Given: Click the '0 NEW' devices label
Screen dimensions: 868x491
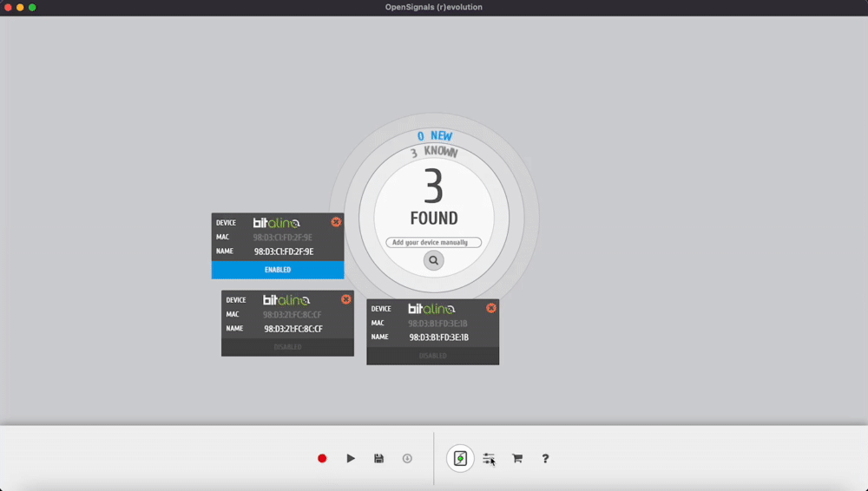Looking at the screenshot, I should [435, 136].
